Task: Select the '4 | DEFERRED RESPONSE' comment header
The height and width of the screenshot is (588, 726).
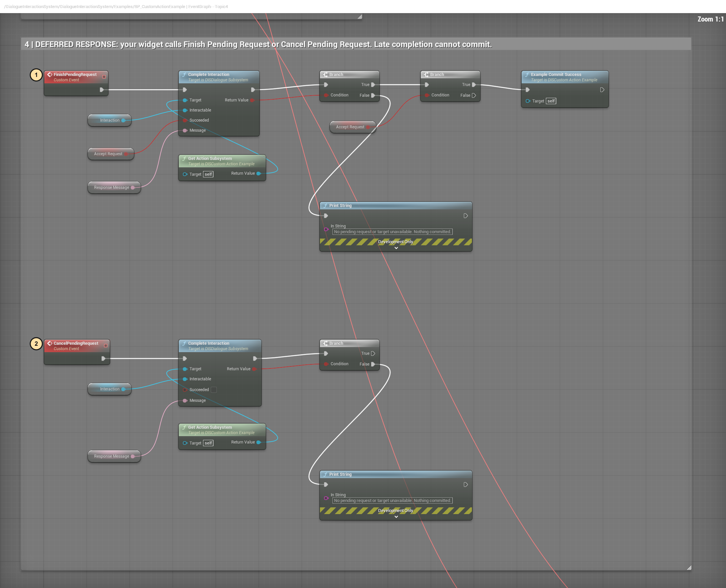Action: click(356, 44)
